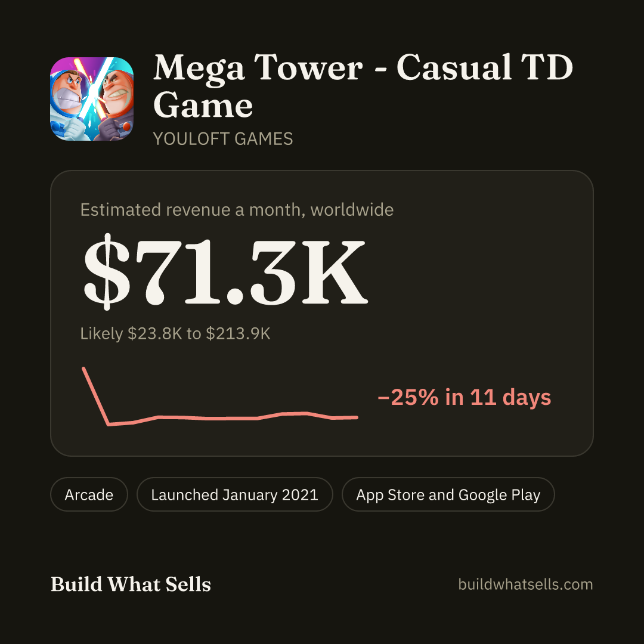Click the end point of the sparkline

[x=357, y=417]
